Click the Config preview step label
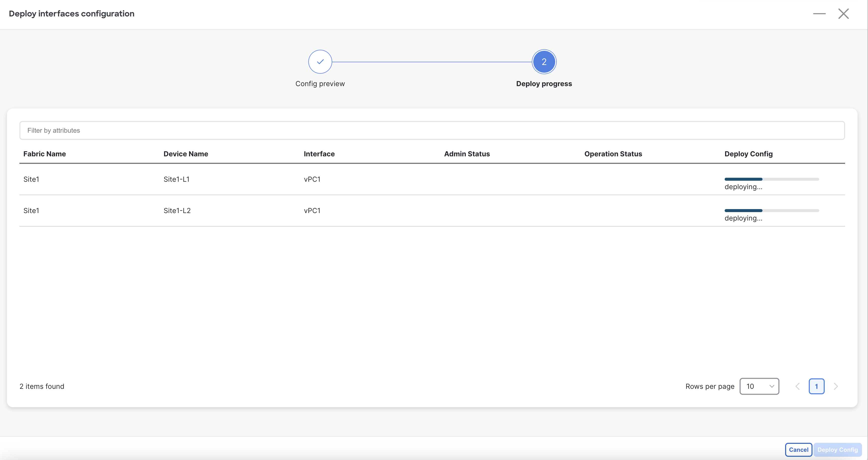The height and width of the screenshot is (460, 868). pos(320,84)
